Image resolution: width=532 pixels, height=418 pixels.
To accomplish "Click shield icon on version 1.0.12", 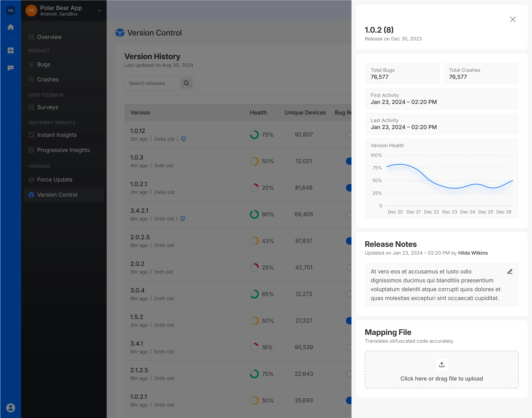I will point(184,139).
